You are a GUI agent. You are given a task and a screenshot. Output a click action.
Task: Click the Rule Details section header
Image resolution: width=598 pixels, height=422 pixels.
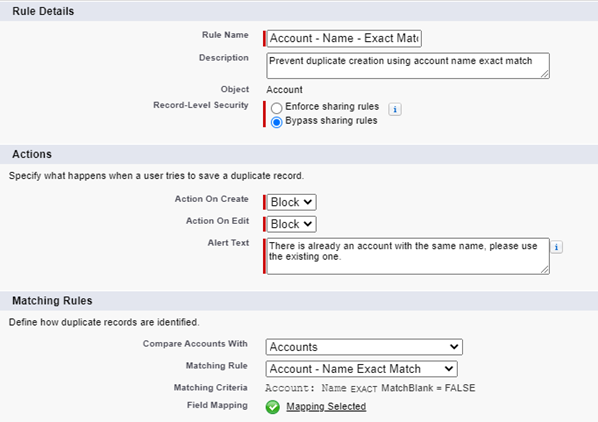pos(299,11)
